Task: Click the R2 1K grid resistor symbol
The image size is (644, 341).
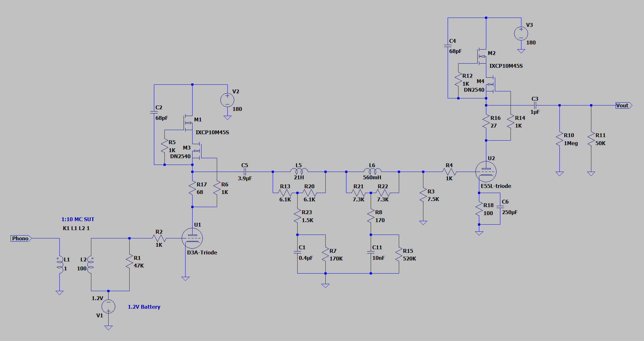Action: tap(159, 238)
